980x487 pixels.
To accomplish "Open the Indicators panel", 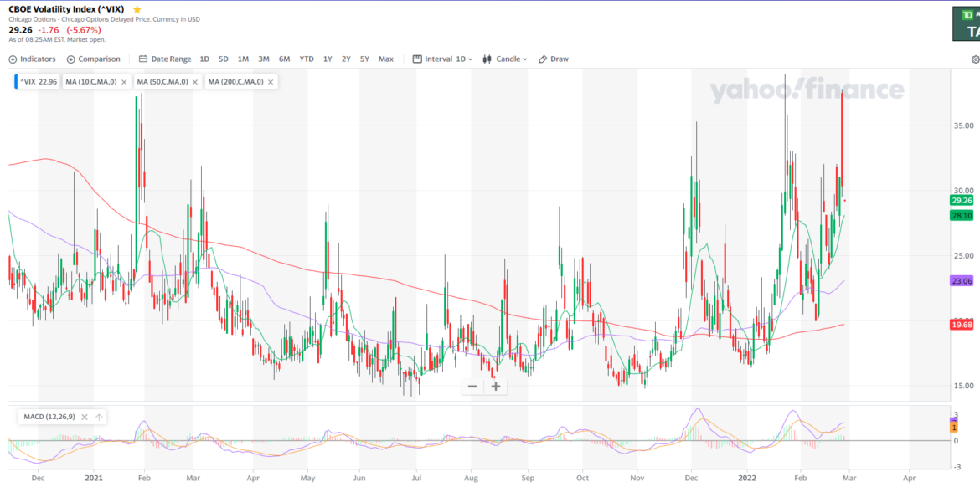I will [x=34, y=59].
